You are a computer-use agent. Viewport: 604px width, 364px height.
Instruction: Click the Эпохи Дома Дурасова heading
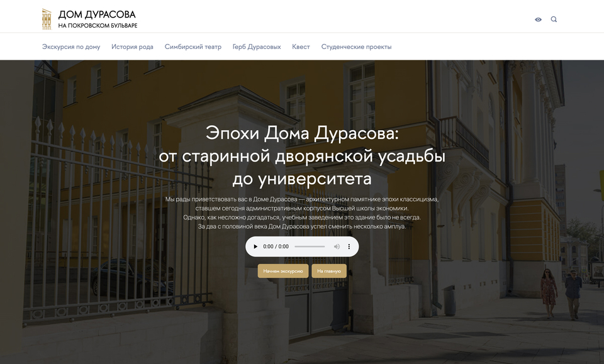pos(302,156)
